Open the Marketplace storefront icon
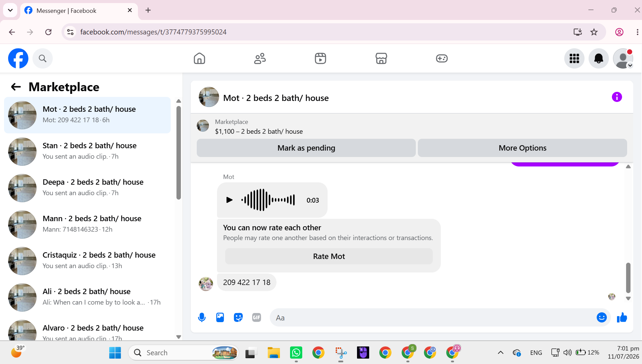The image size is (642, 364). tap(381, 58)
